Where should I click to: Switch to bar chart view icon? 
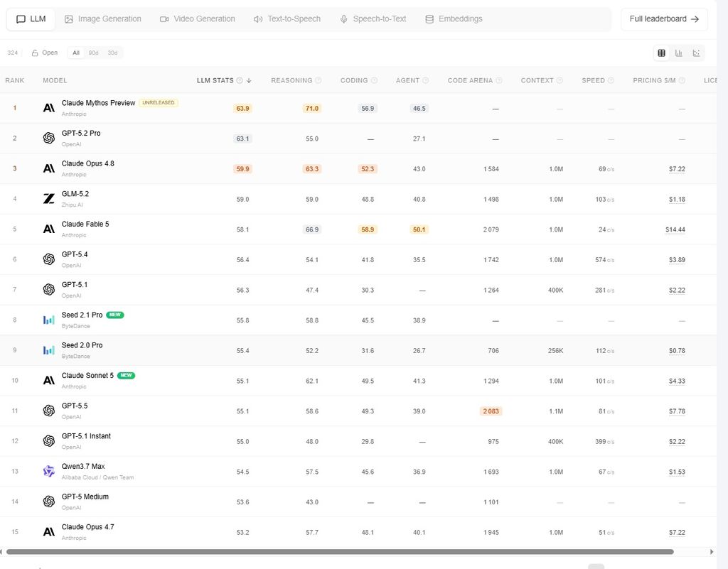tap(679, 53)
